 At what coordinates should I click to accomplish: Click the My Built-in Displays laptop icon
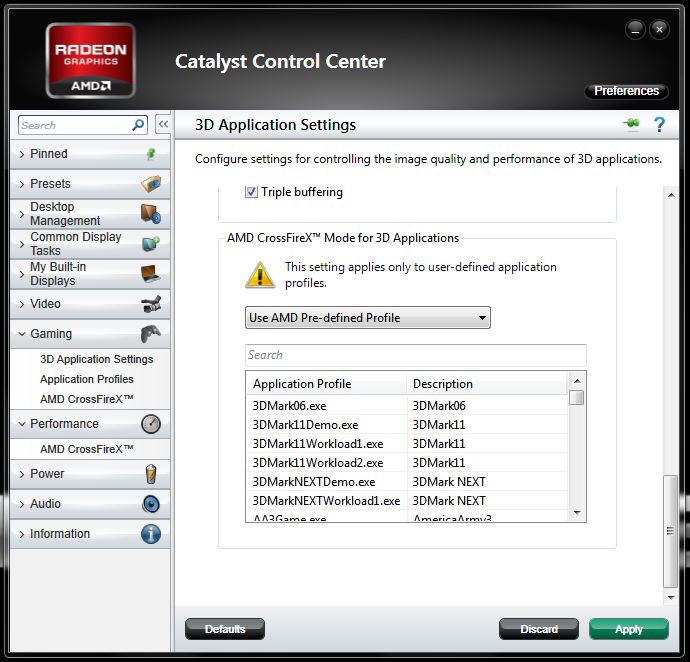(x=151, y=273)
